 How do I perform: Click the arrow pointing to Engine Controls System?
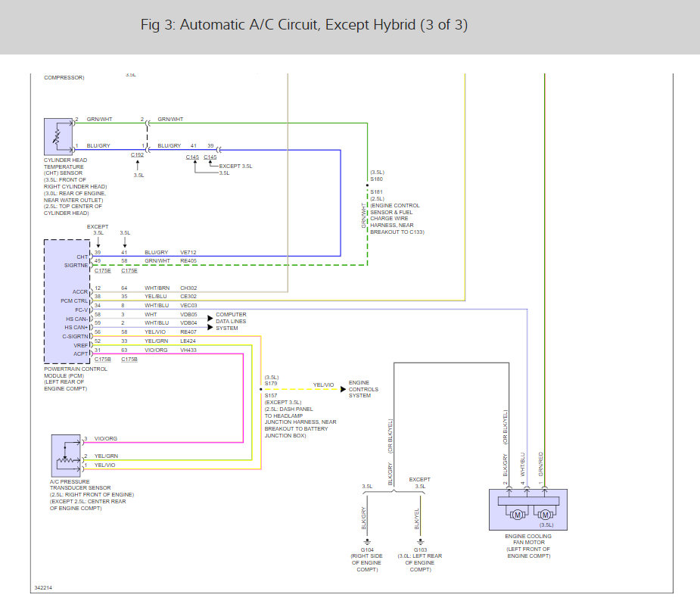point(343,390)
